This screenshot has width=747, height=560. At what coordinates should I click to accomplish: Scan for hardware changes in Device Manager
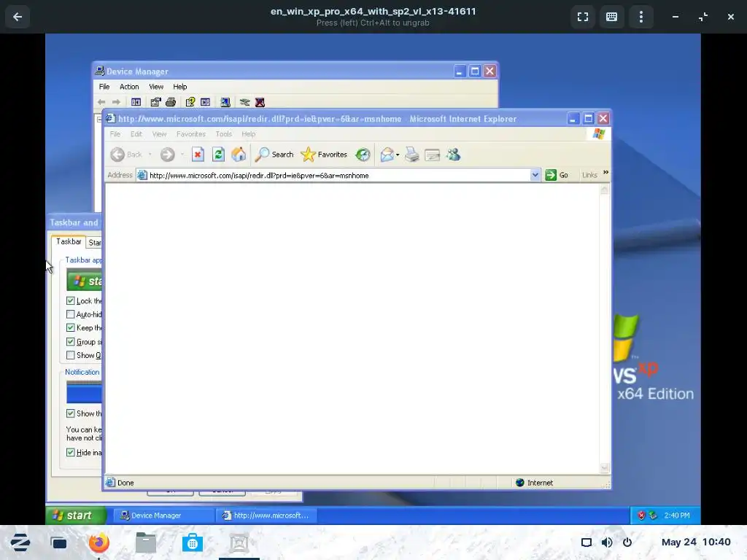pyautogui.click(x=225, y=102)
